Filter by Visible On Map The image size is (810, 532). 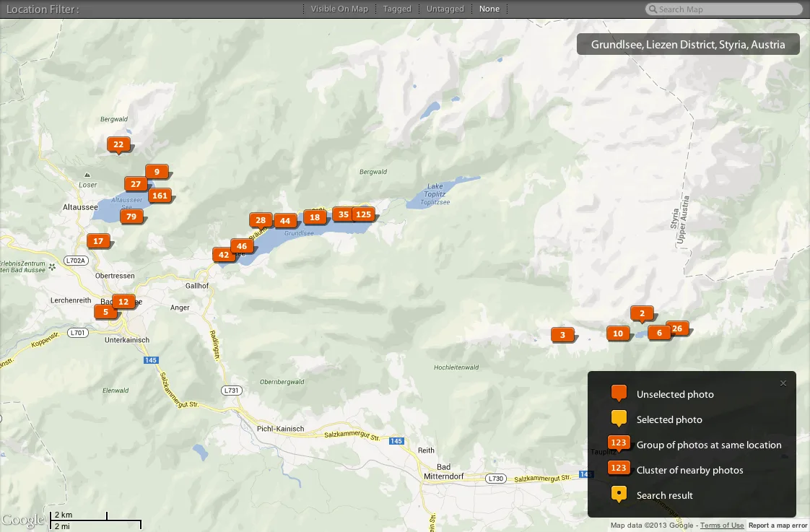coord(339,9)
